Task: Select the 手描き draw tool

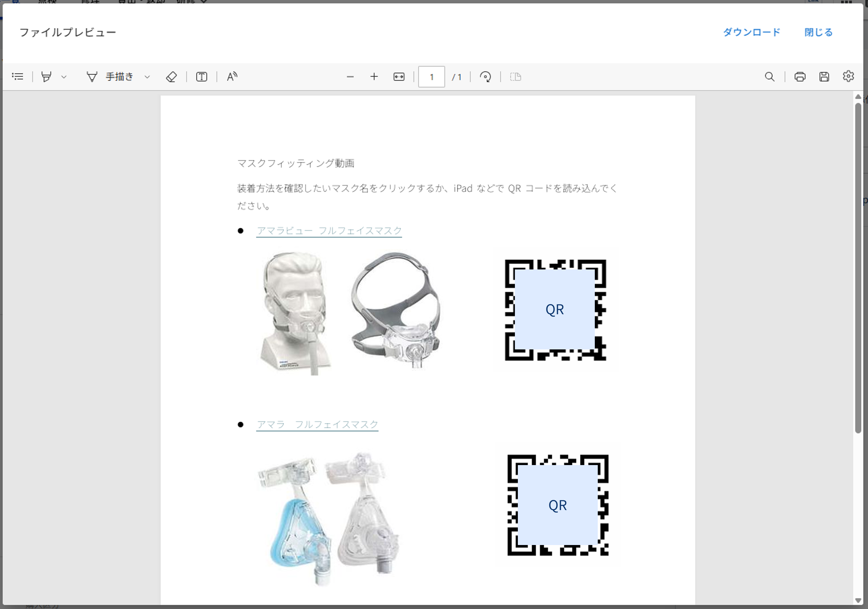Action: click(x=110, y=77)
